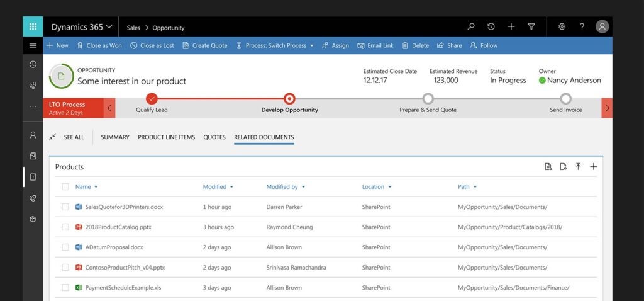Open recent items history icon in top bar
Viewport: 644px width, 301px height.
point(491,27)
